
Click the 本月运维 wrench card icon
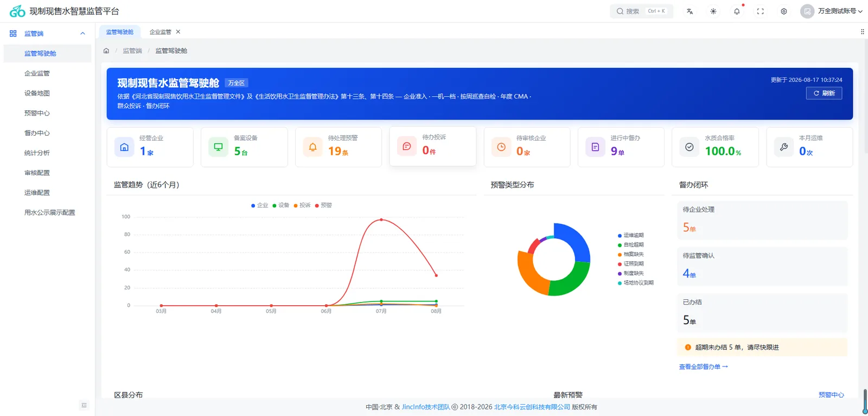click(784, 147)
